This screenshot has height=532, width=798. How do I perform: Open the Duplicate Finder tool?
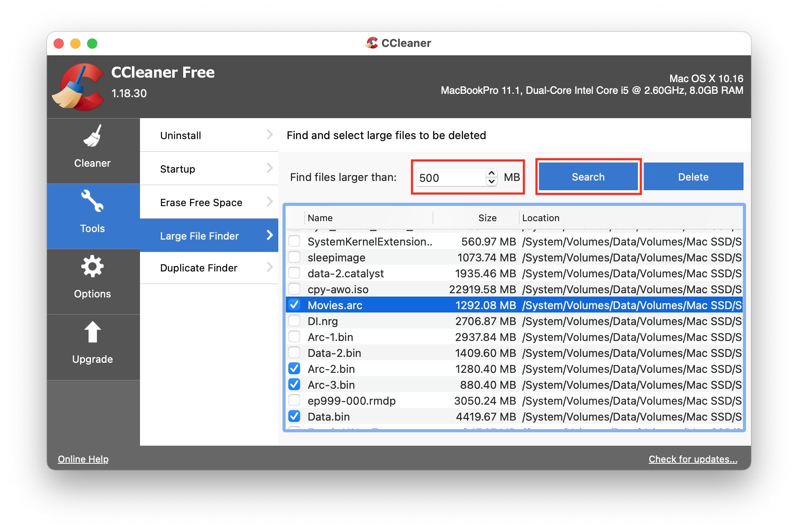(x=209, y=268)
